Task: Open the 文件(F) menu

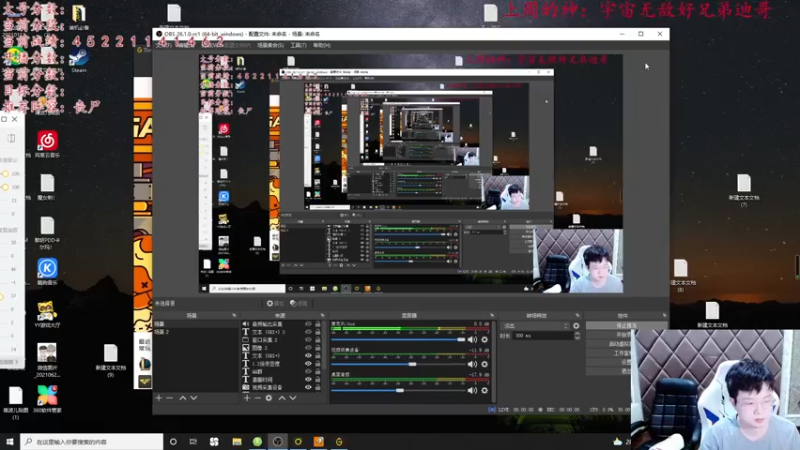Action: [x=163, y=45]
